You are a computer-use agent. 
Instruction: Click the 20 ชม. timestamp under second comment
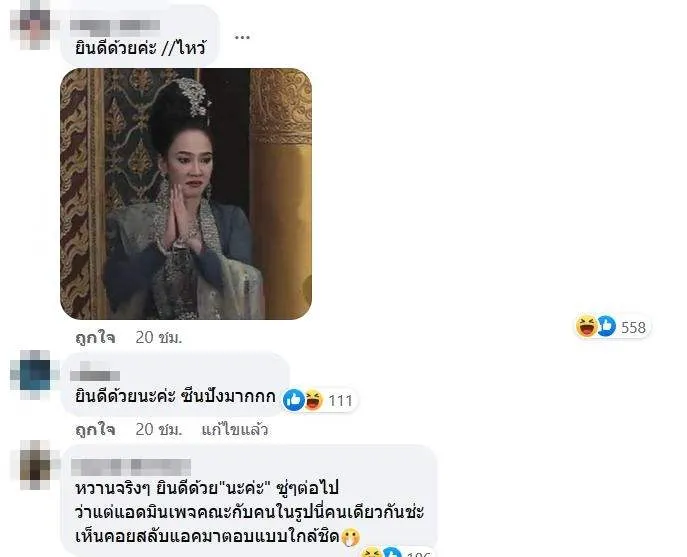pyautogui.click(x=159, y=429)
